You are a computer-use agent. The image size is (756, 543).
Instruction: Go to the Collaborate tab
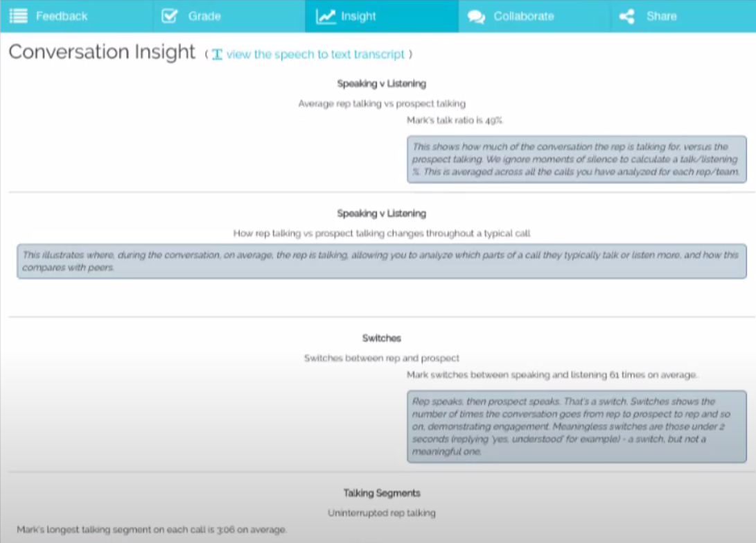(534, 16)
